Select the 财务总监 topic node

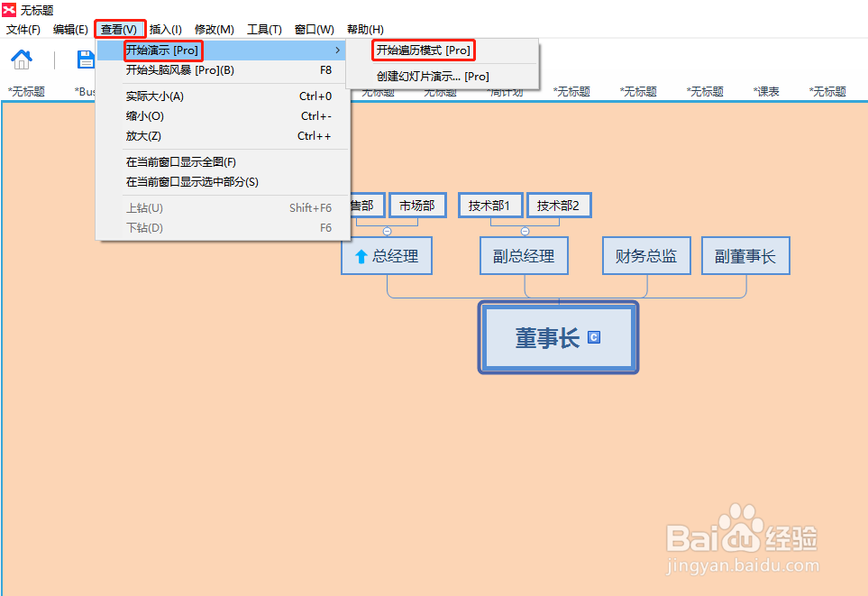645,255
